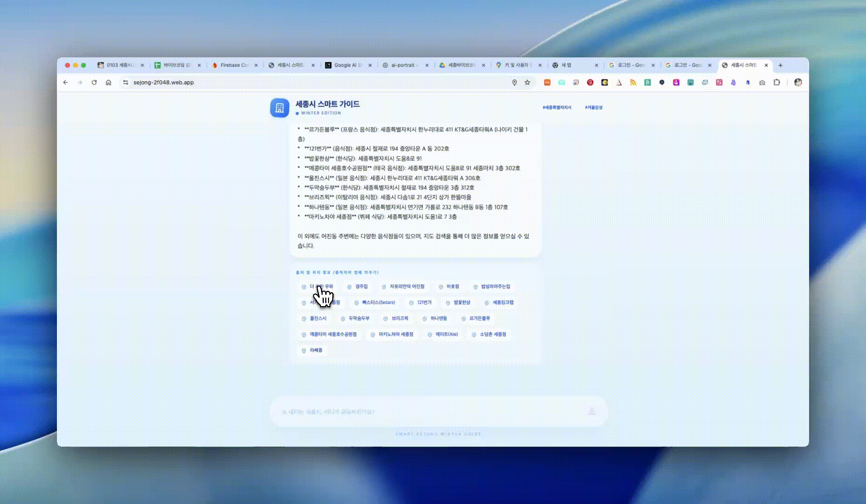This screenshot has width=866, height=504.
Task: Bookmark this page with the star icon
Action: (x=527, y=83)
